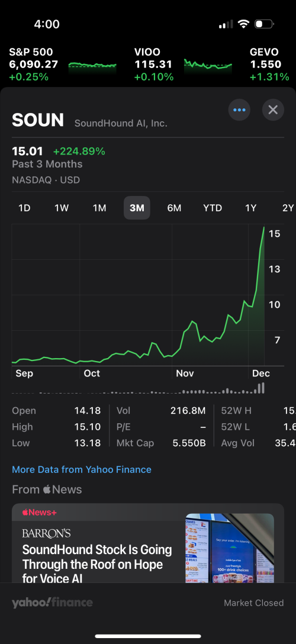Viewport: 296px width, 644px height.
Task: Tap the Mkt Cap value 5.550B
Action: 189,443
